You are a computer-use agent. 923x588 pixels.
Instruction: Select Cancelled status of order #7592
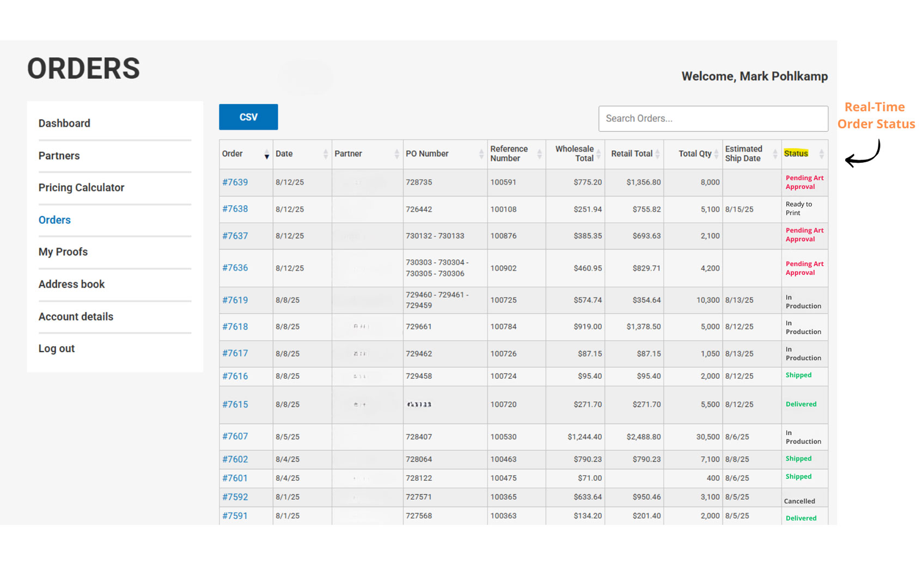(x=799, y=501)
